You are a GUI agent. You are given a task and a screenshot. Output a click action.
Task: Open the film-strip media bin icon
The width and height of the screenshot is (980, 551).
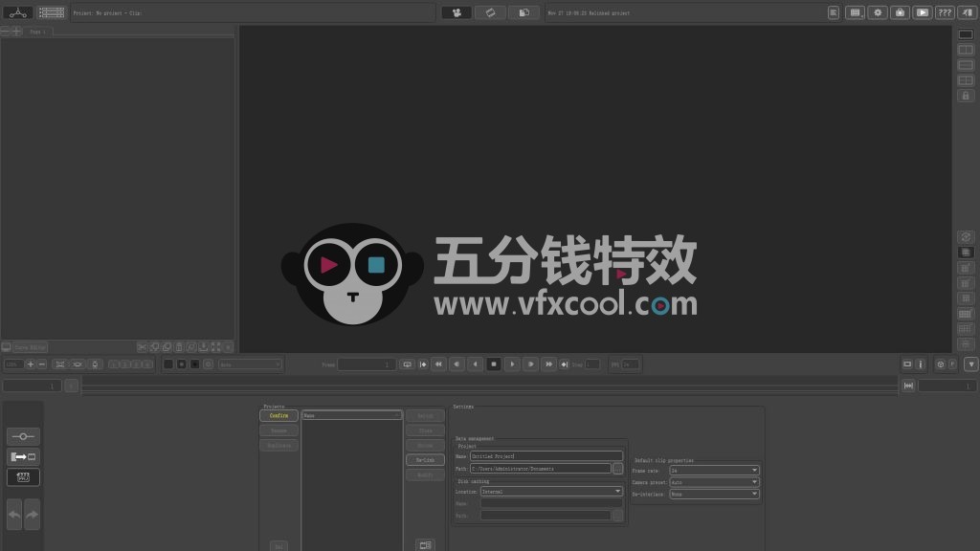52,12
